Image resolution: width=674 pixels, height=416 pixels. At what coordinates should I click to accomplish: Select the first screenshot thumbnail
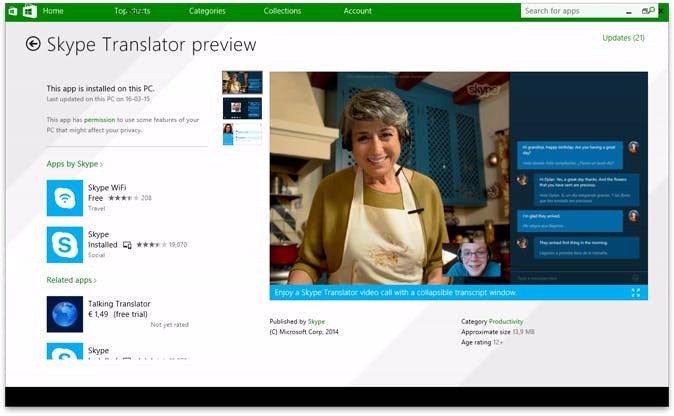(x=242, y=83)
